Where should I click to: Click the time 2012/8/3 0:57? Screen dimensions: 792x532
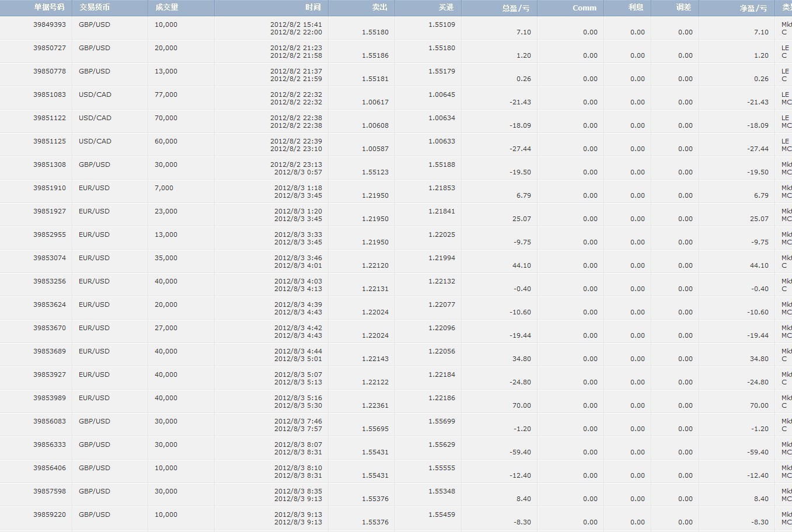pos(298,172)
